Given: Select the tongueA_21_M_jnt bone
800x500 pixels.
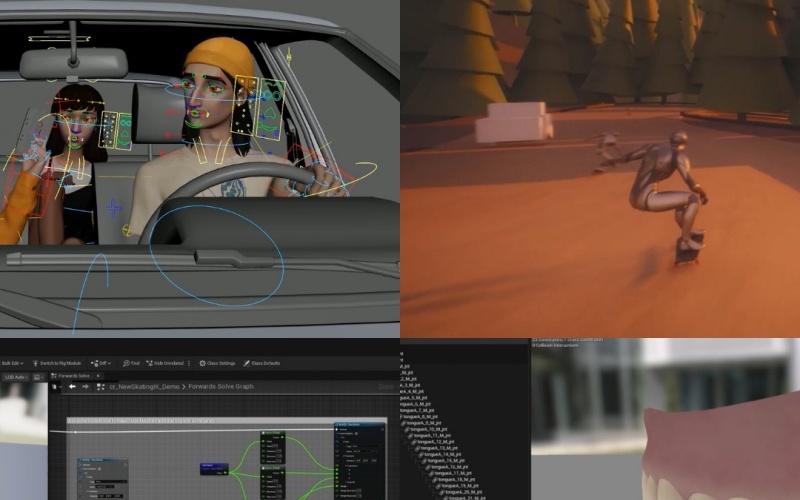Looking at the screenshot, I should [463, 497].
